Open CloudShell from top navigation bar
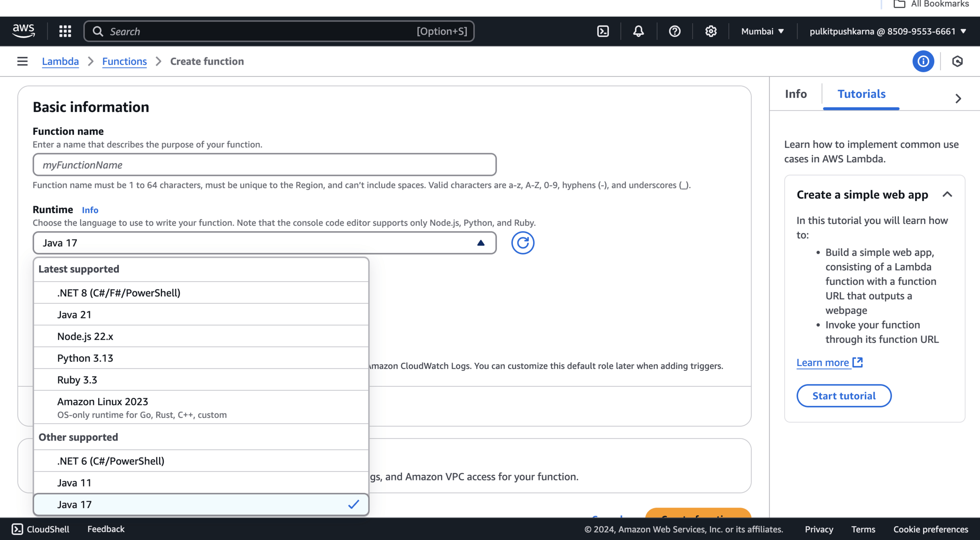The width and height of the screenshot is (980, 540). (x=603, y=31)
